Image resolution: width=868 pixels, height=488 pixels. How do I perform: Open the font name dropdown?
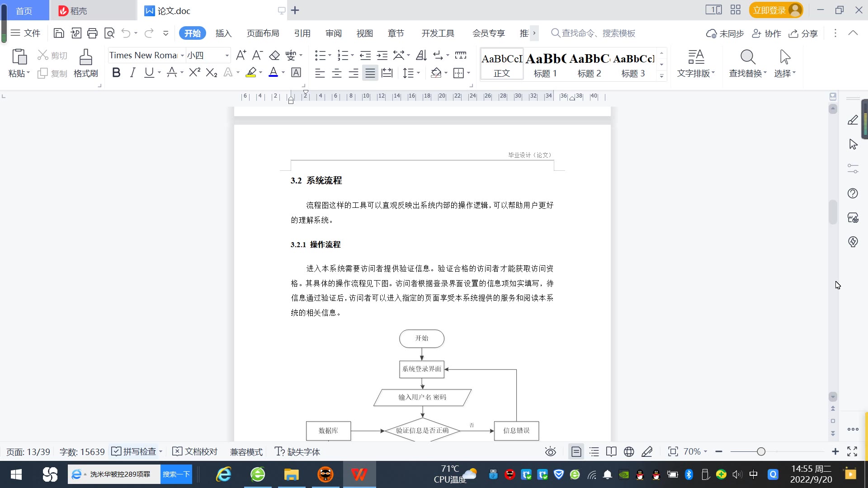click(182, 55)
